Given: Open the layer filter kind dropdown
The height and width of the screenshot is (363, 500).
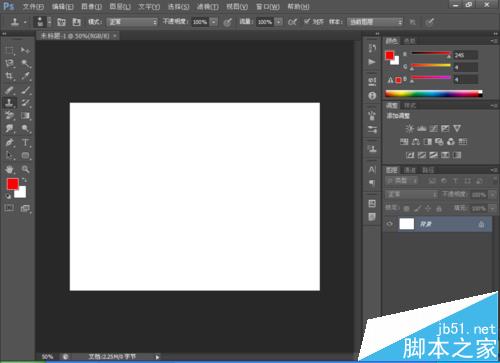Looking at the screenshot, I should (x=402, y=181).
